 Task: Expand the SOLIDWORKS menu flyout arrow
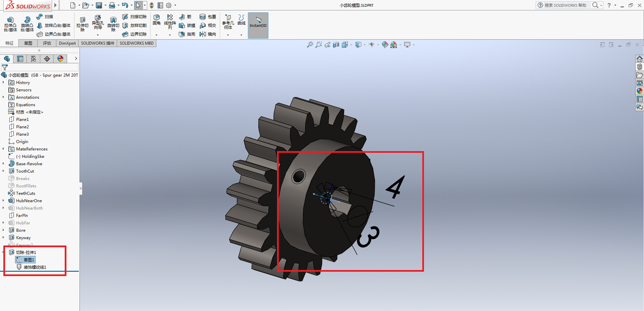[x=56, y=5]
